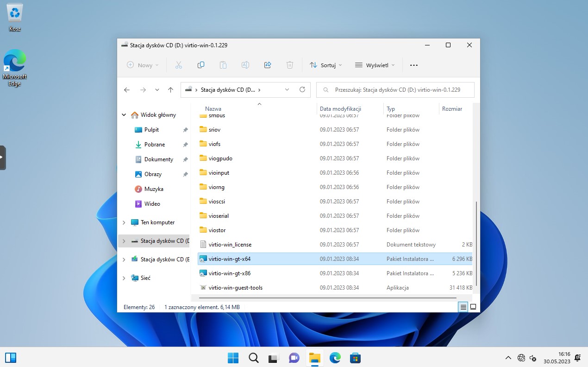Switch to large thumbnails view layout
This screenshot has width=588, height=367.
pyautogui.click(x=473, y=307)
